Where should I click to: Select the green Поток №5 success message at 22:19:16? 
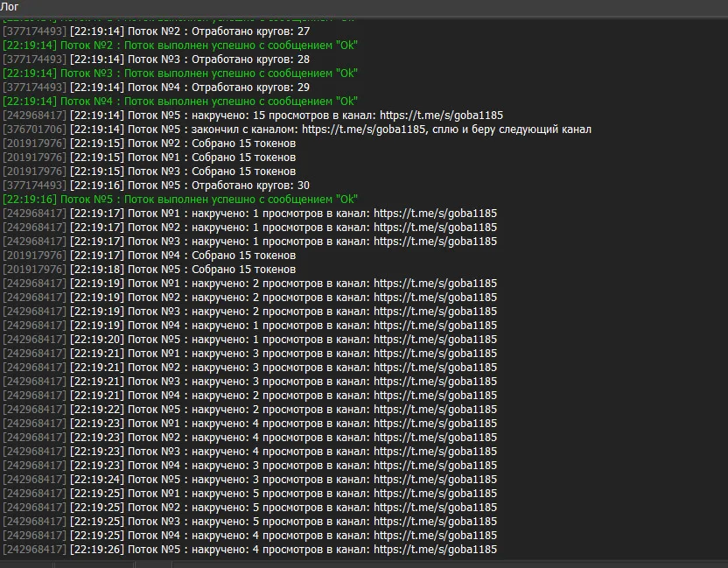coord(180,200)
